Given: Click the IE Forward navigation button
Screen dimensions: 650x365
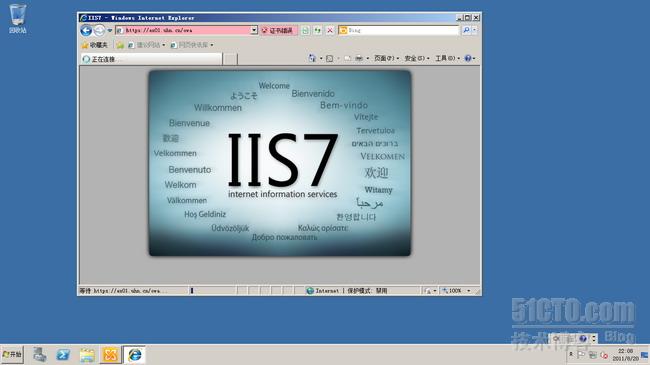Looking at the screenshot, I should coord(99,30).
